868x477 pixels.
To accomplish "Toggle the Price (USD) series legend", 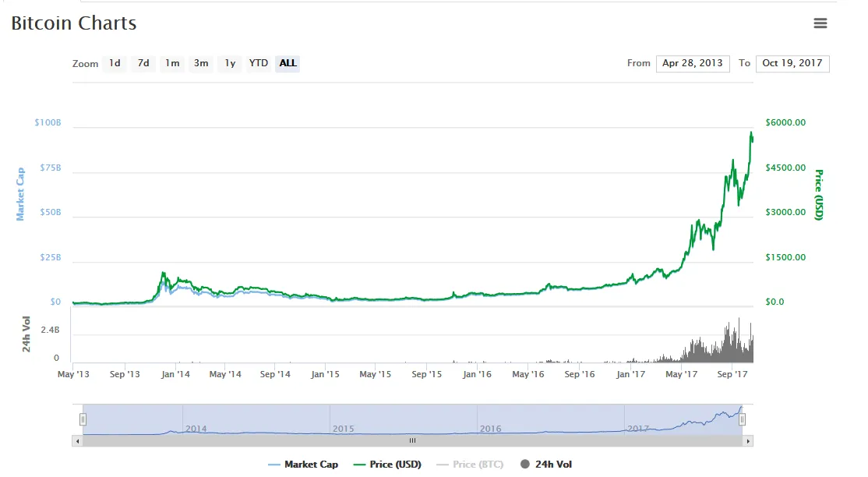I will pyautogui.click(x=387, y=465).
